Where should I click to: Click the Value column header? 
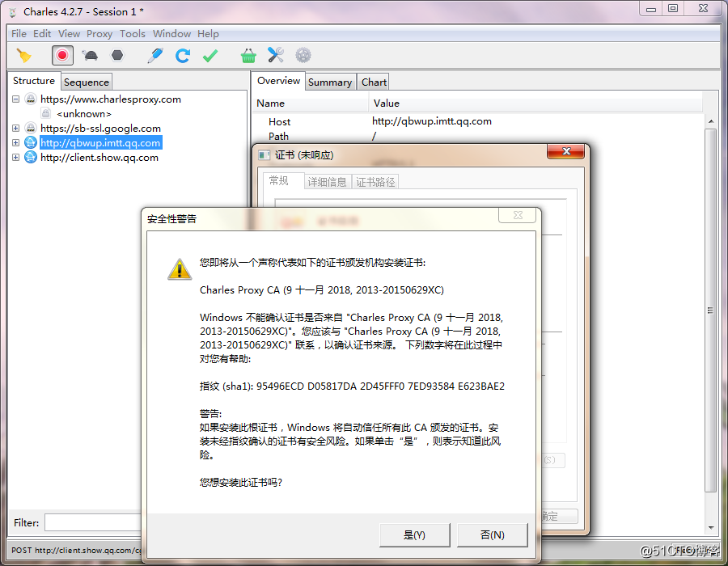tap(535, 103)
